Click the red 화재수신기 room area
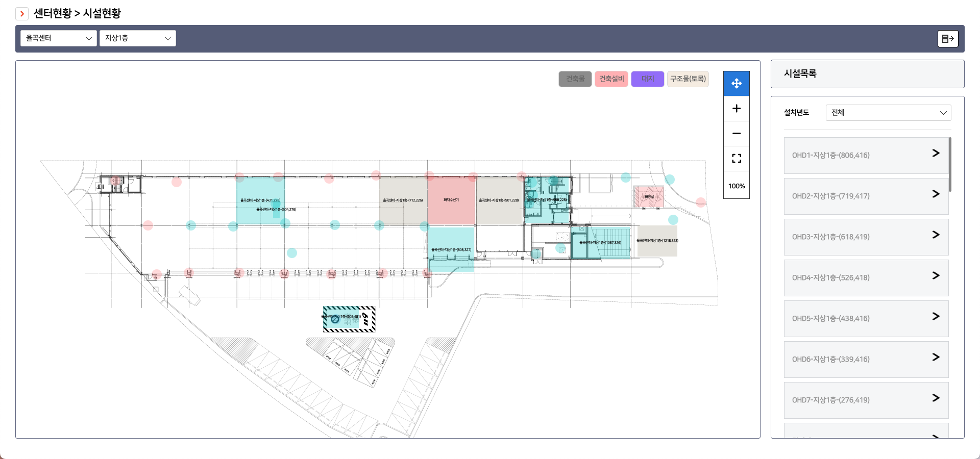980x459 pixels. click(451, 201)
